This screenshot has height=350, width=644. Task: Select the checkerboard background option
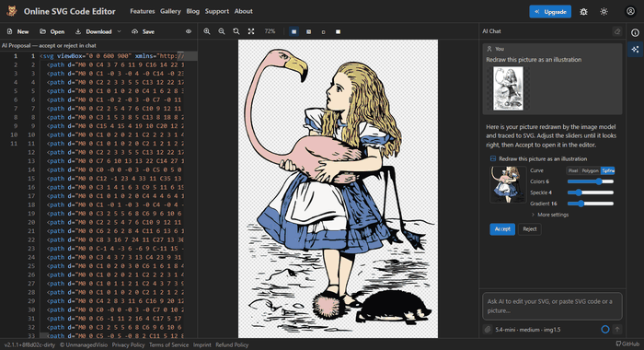coord(294,31)
